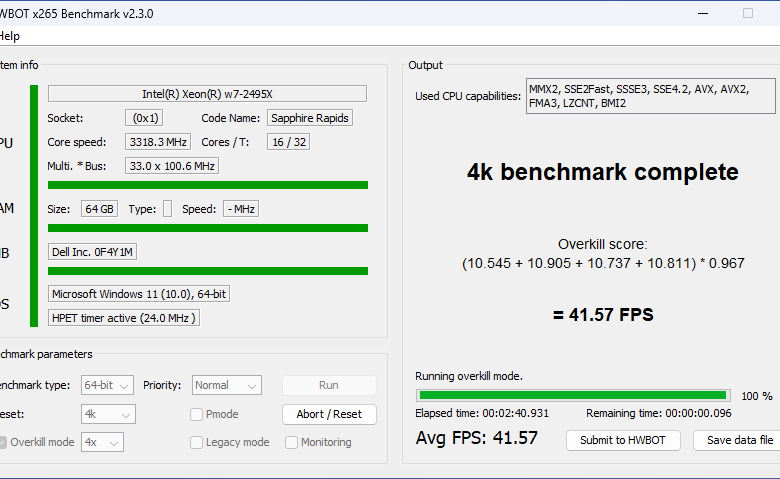Click the Used CPU capabilities box
The width and height of the screenshot is (780, 479).
(651, 96)
